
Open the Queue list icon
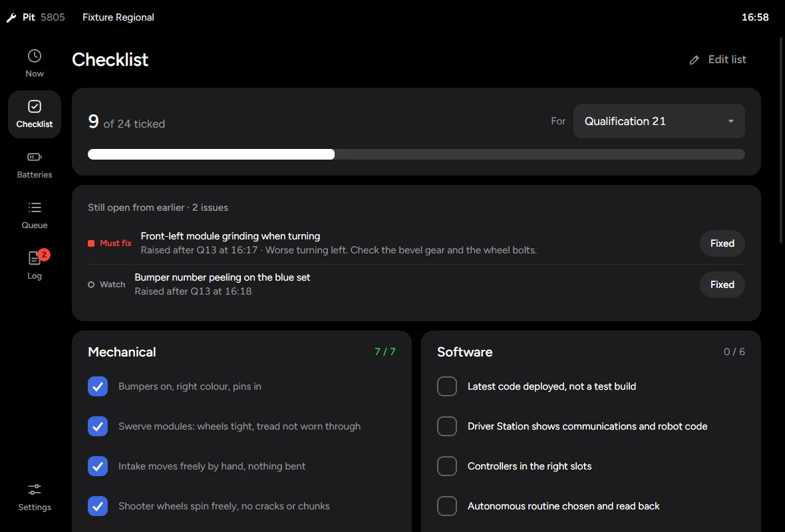[35, 207]
